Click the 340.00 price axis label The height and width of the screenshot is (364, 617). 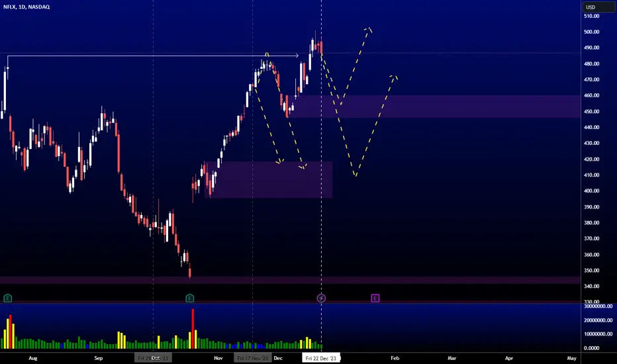pos(591,286)
